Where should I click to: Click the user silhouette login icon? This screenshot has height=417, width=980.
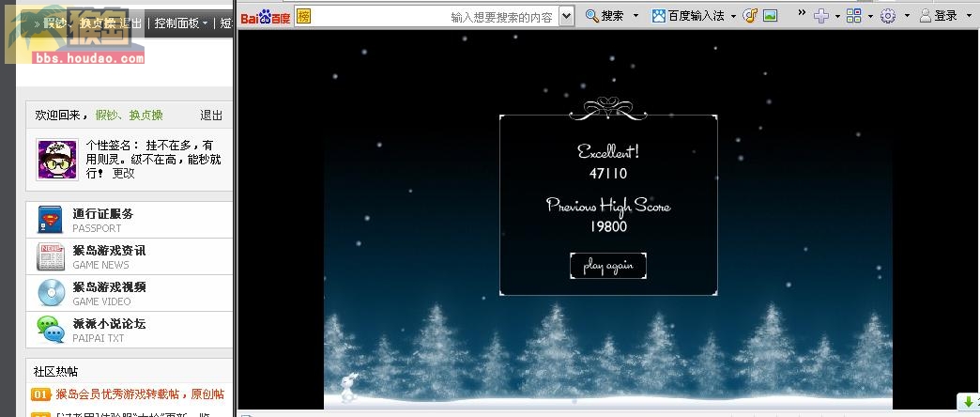coord(926,16)
